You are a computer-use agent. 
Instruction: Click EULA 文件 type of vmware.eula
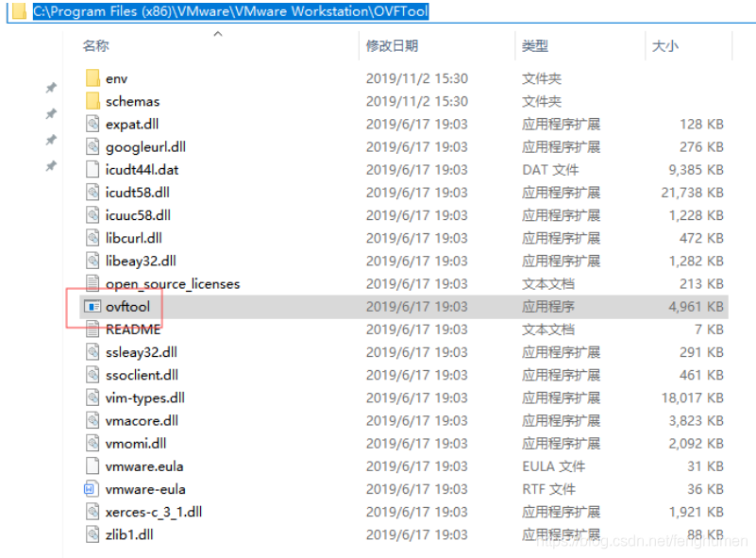[x=553, y=466]
